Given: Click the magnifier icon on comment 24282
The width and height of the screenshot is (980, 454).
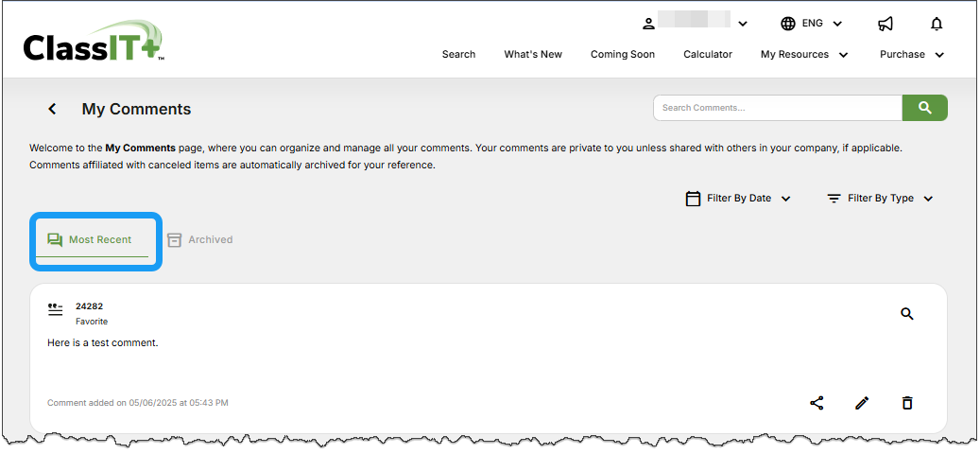Looking at the screenshot, I should pyautogui.click(x=907, y=314).
